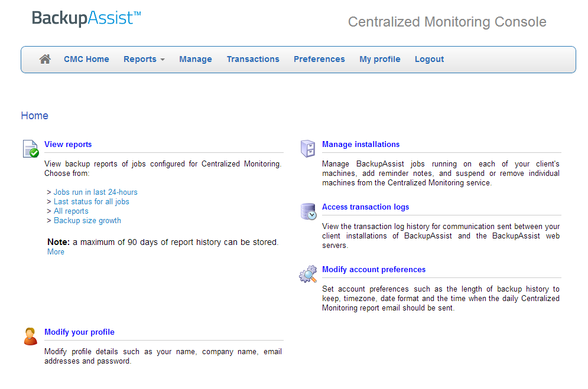Click the Modify your profile user icon

[30, 336]
